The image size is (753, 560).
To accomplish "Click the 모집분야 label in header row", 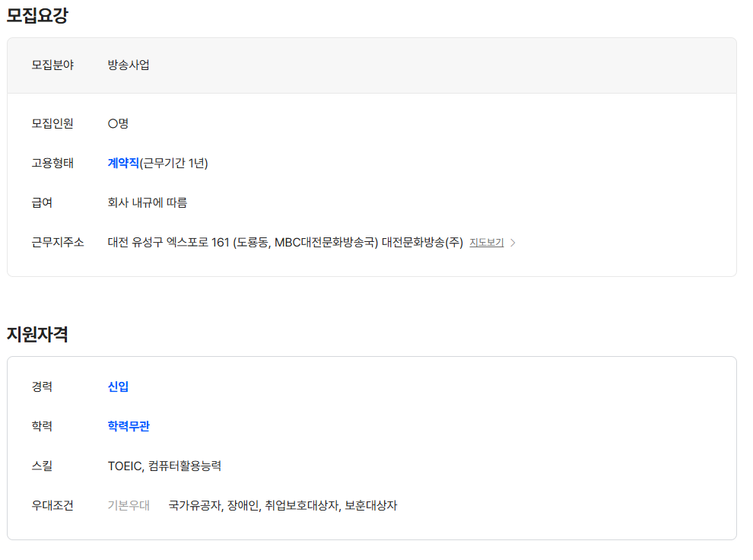I will (x=52, y=65).
